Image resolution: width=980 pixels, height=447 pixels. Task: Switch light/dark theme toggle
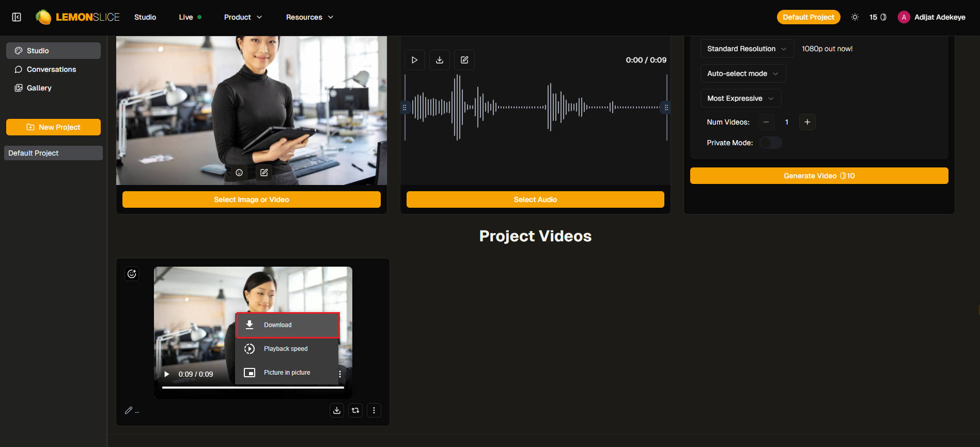[x=855, y=17]
